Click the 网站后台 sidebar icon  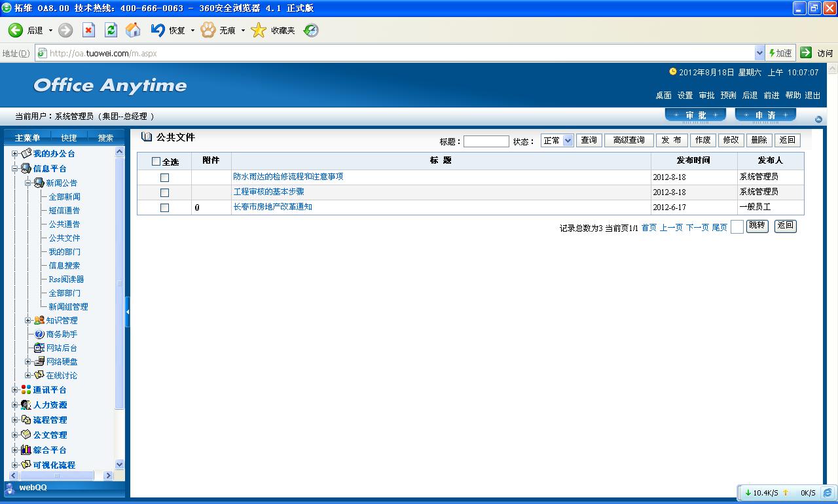point(39,348)
